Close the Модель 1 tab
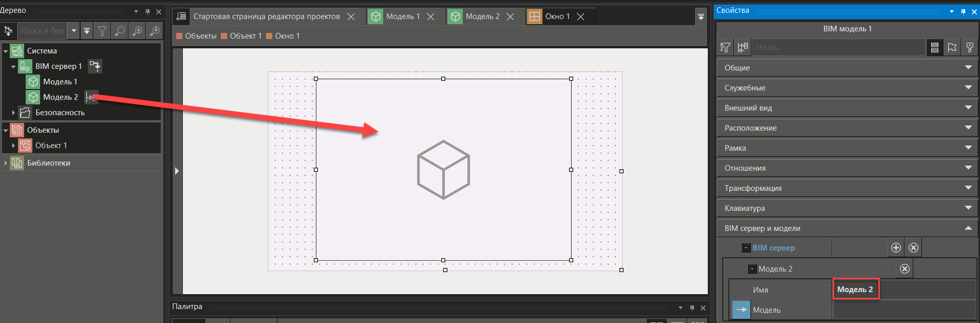 430,16
